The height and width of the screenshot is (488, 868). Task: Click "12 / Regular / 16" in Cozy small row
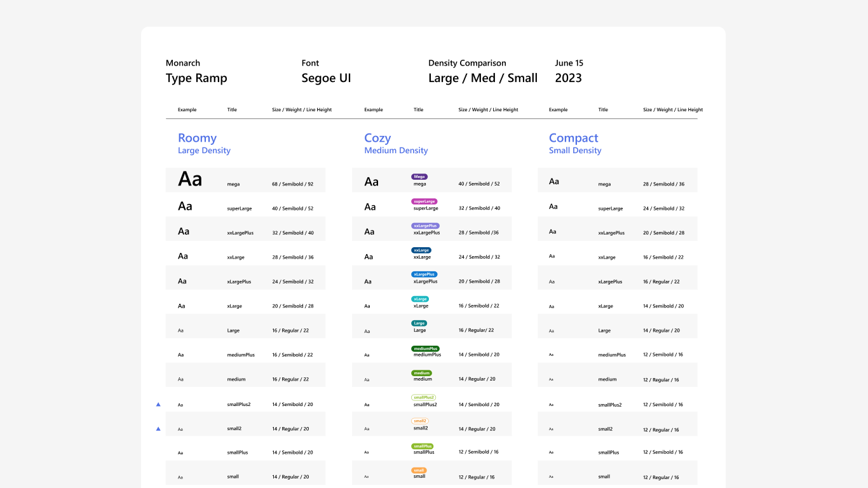[x=477, y=477]
